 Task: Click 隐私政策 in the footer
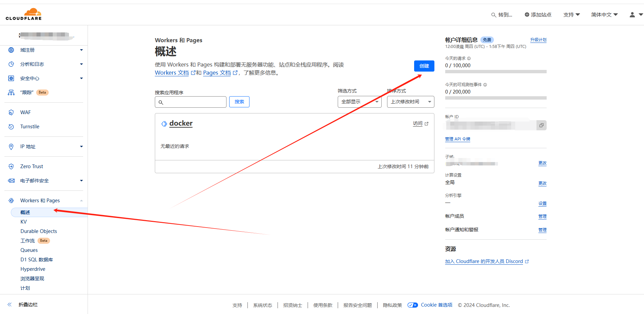(x=392, y=305)
